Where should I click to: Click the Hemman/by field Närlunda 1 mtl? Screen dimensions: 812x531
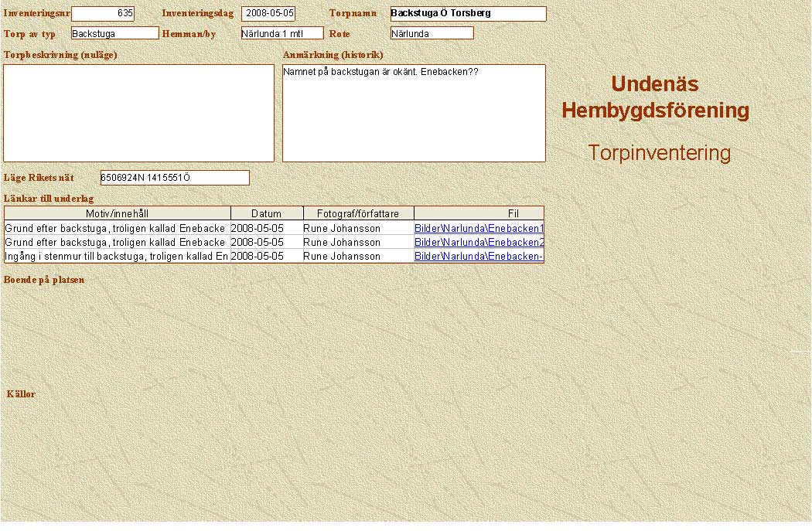(281, 33)
